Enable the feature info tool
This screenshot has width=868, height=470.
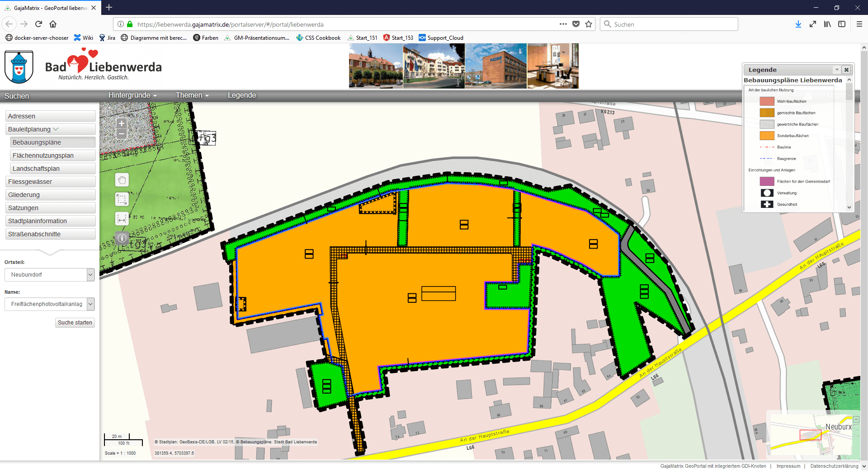tap(122, 238)
